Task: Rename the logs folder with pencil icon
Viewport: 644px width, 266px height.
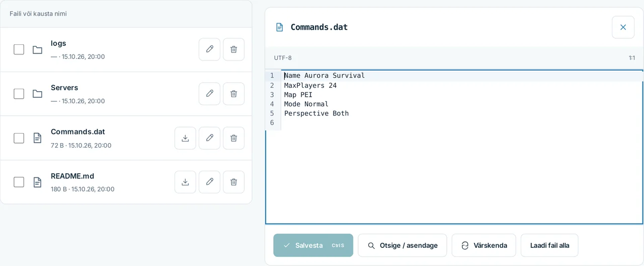Action: click(x=209, y=49)
